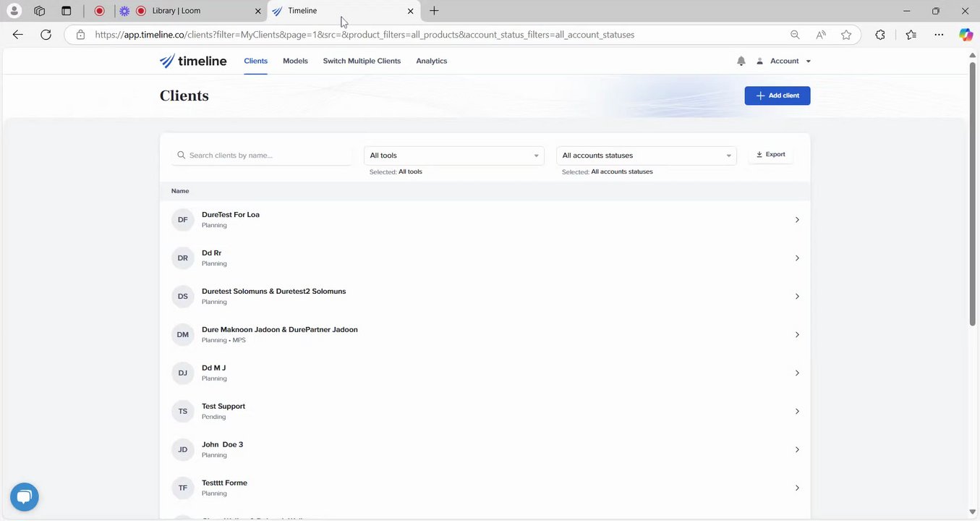Activate Read aloud icon in address bar

821,34
